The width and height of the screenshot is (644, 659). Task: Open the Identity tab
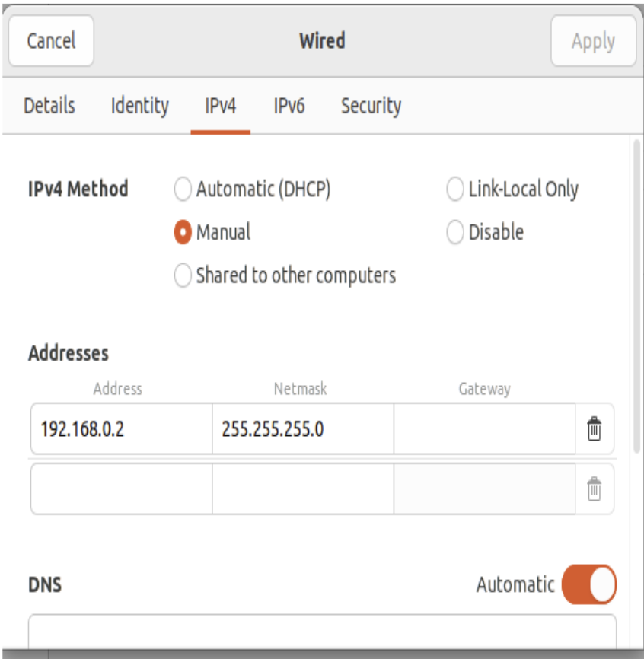pyautogui.click(x=139, y=106)
